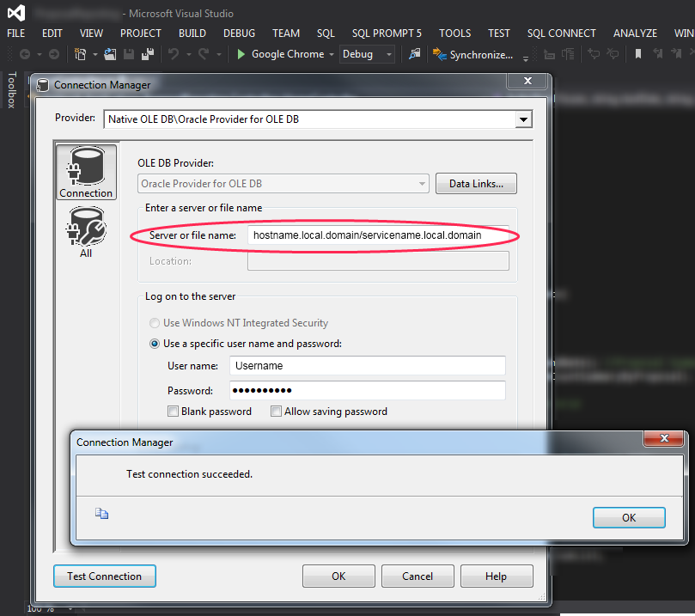The image size is (695, 616).
Task: Toggle a bookmark on the current line
Action: coord(637,53)
